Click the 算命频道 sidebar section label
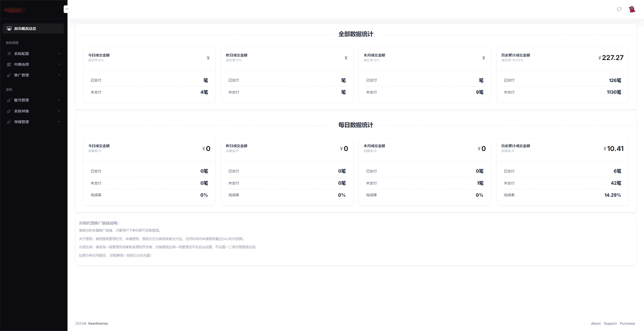 pyautogui.click(x=12, y=43)
